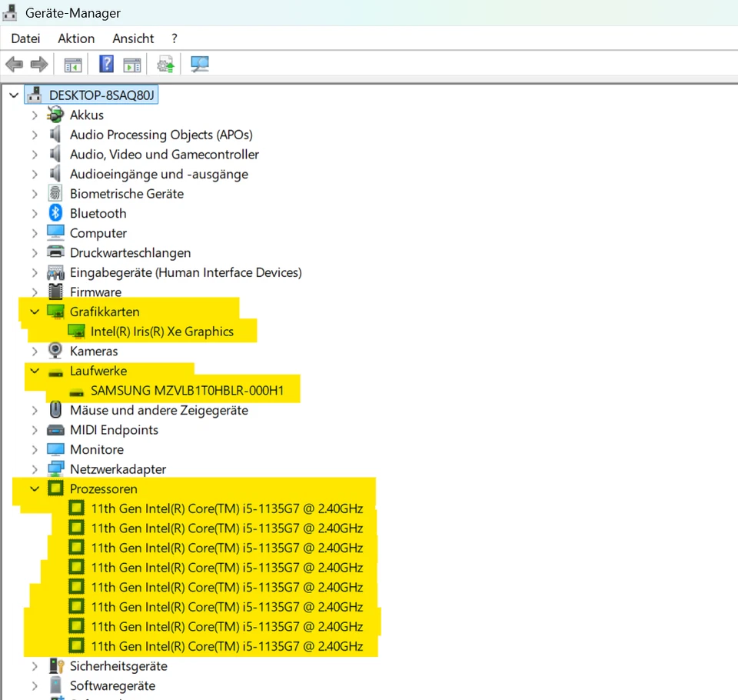Image resolution: width=738 pixels, height=700 pixels.
Task: Open the Help toolbar icon
Action: [x=106, y=64]
